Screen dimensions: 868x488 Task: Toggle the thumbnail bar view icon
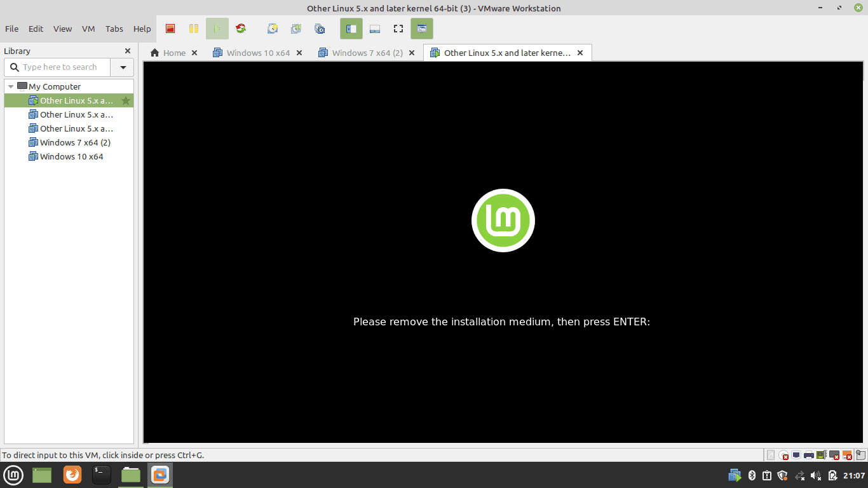(375, 29)
